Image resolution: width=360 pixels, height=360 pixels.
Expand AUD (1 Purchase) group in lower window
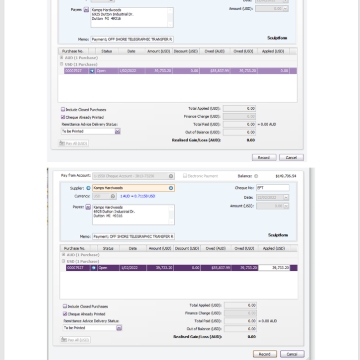tap(63, 255)
